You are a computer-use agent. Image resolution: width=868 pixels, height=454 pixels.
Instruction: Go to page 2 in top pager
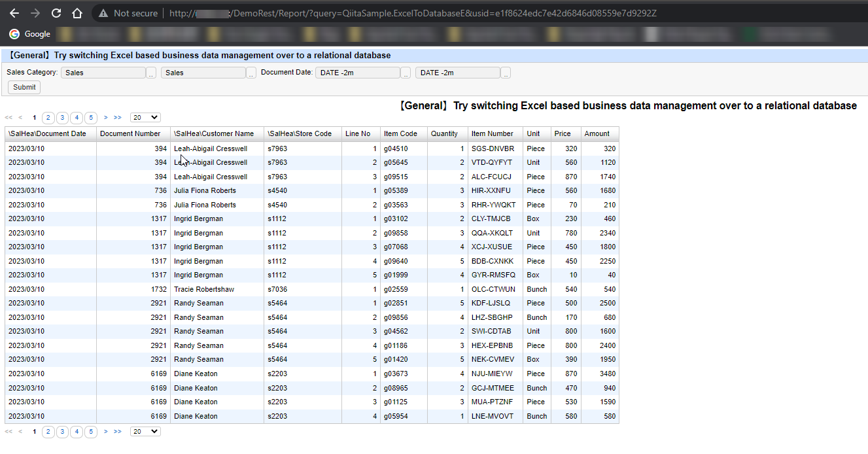[48, 118]
